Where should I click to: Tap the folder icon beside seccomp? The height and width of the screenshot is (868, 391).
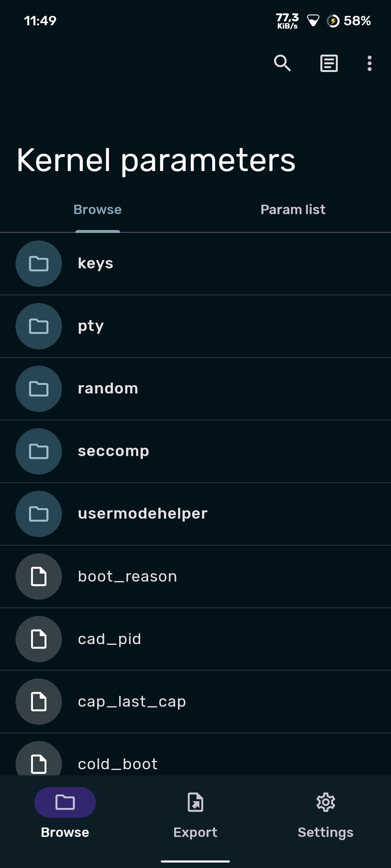pos(39,451)
